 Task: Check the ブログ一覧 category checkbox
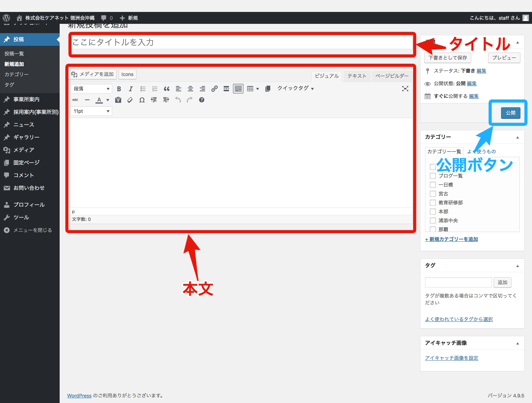click(433, 176)
